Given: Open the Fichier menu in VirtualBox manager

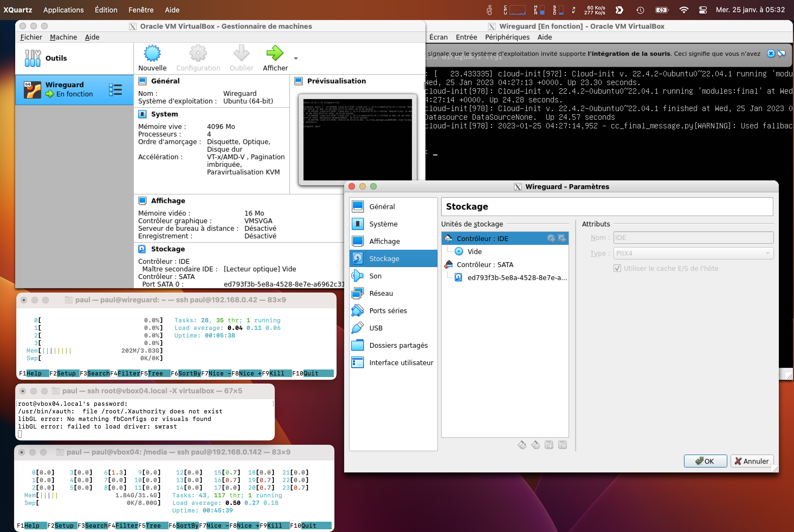Looking at the screenshot, I should (x=31, y=37).
